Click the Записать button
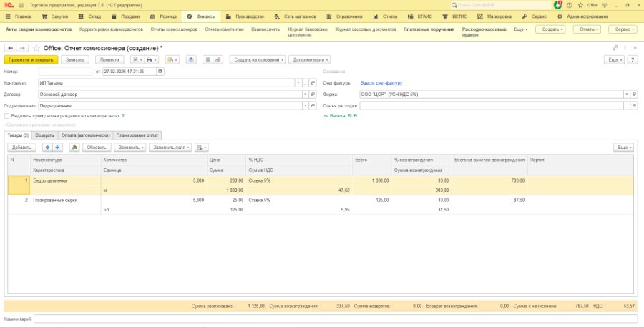Screen dimensions: 644x328 75,60
